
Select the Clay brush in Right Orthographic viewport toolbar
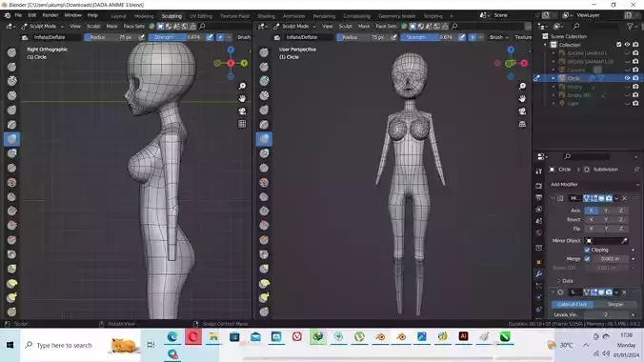click(12, 81)
